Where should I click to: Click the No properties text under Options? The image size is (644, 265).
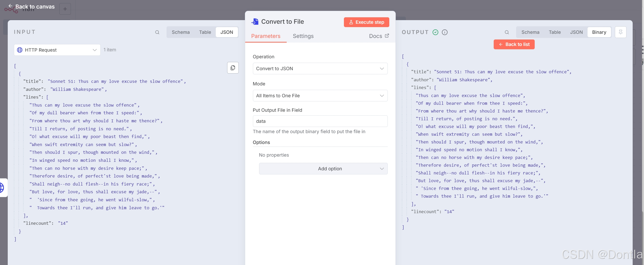[x=274, y=155]
